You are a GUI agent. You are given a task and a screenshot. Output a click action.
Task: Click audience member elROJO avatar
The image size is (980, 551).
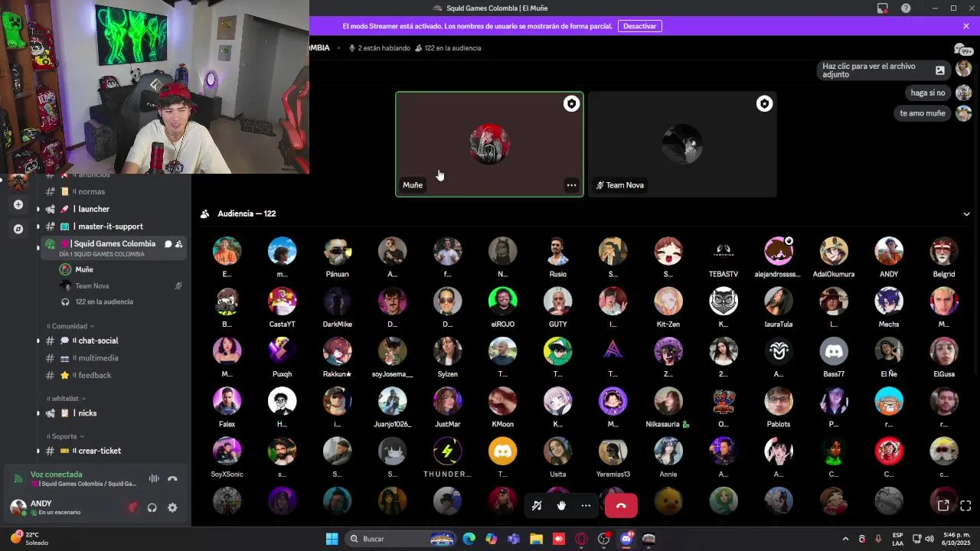(x=503, y=301)
